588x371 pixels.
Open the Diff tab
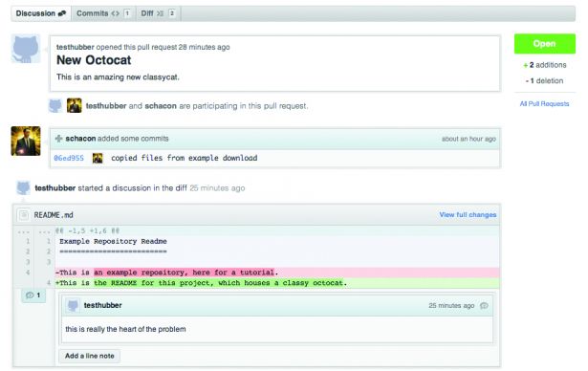point(158,13)
